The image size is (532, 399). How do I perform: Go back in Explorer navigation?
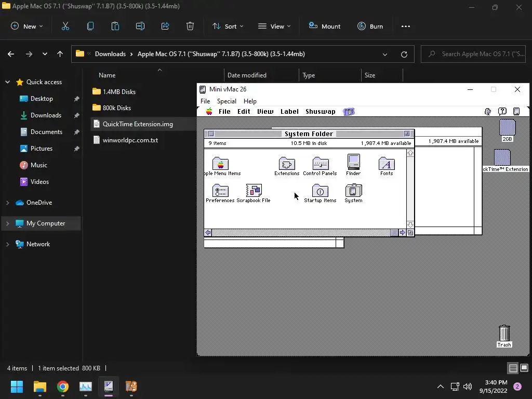pyautogui.click(x=11, y=54)
